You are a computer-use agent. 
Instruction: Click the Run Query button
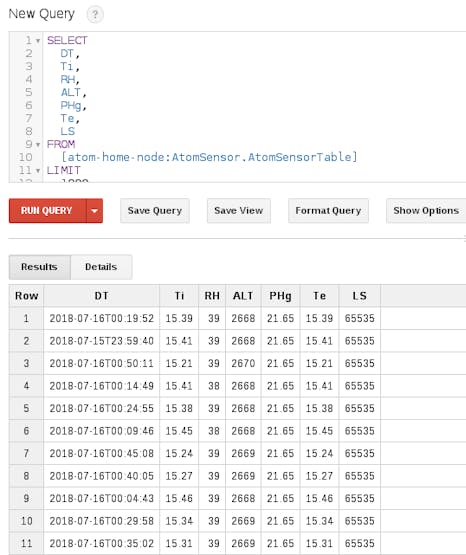pyautogui.click(x=47, y=211)
